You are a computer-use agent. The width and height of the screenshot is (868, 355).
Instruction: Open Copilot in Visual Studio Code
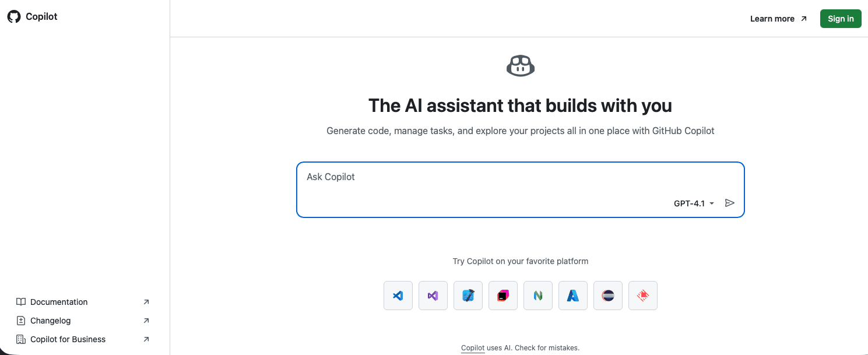click(x=398, y=296)
